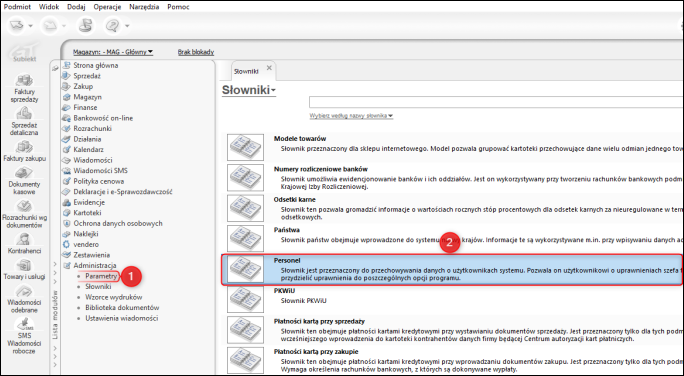
Task: Select Administracja module
Action: (x=95, y=266)
